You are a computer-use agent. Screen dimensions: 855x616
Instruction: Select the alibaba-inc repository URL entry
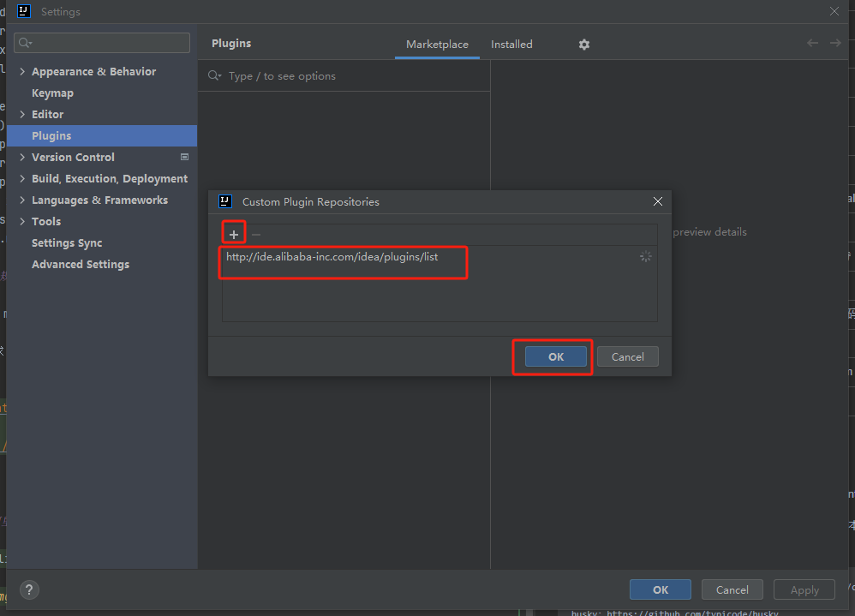332,257
